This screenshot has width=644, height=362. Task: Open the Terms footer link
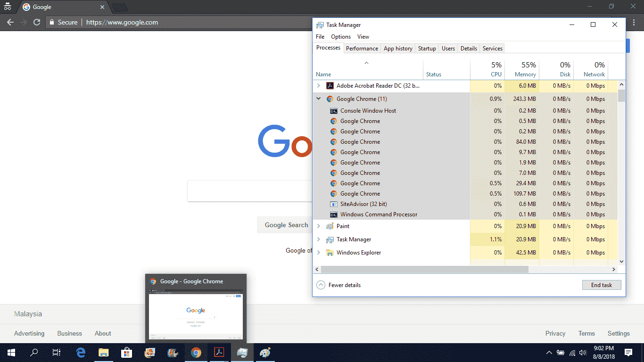(x=586, y=333)
